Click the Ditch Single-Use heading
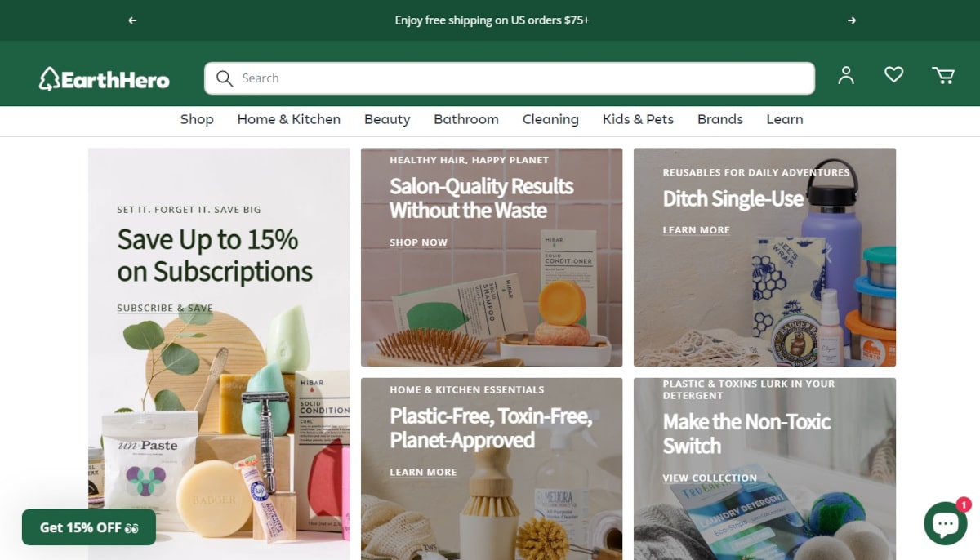This screenshot has height=560, width=980. 733,199
